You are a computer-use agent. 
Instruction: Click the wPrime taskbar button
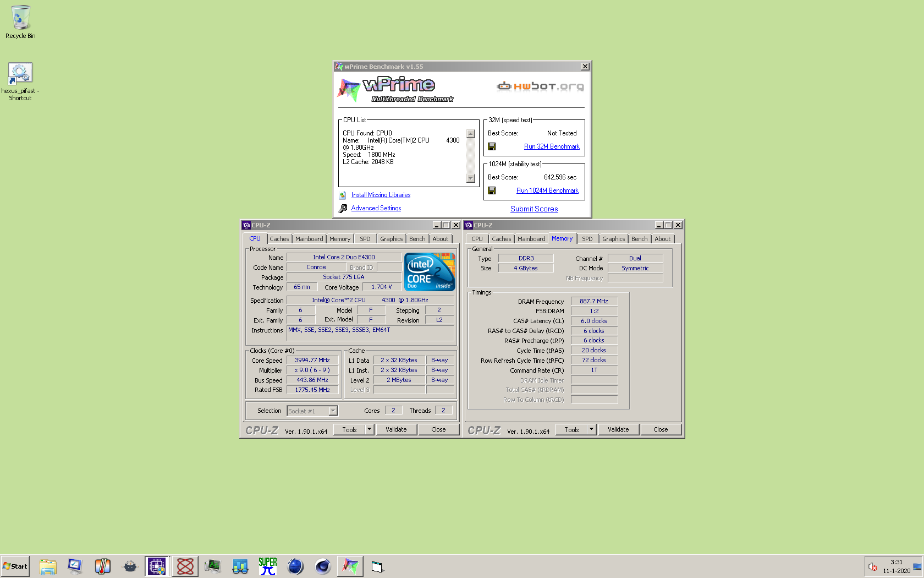350,566
